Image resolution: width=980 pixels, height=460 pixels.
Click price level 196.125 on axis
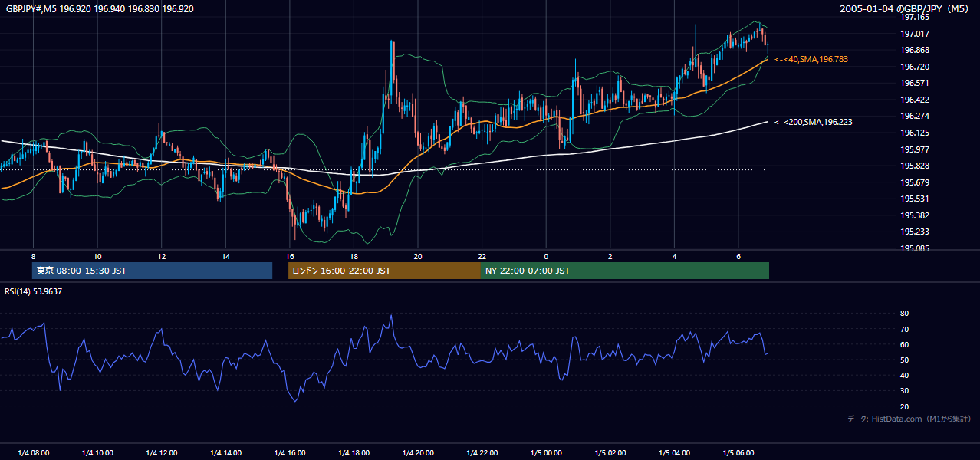click(914, 133)
